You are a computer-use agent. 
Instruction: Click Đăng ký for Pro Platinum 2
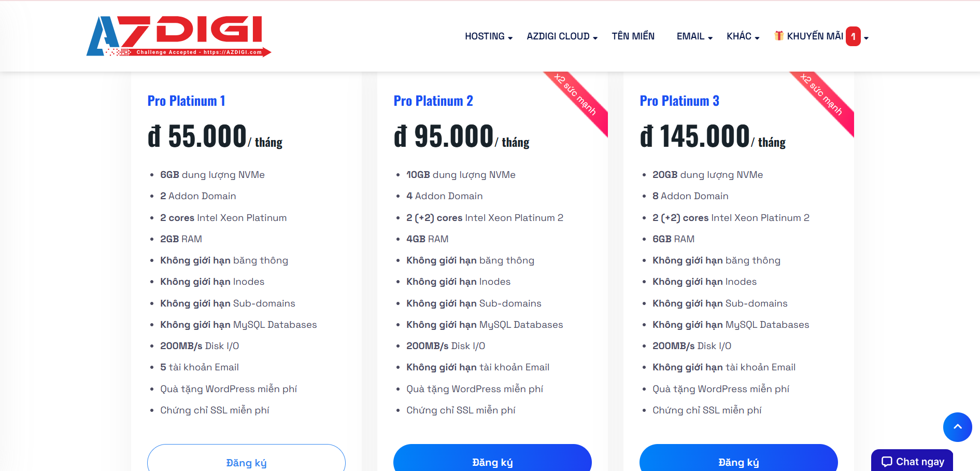pyautogui.click(x=492, y=461)
